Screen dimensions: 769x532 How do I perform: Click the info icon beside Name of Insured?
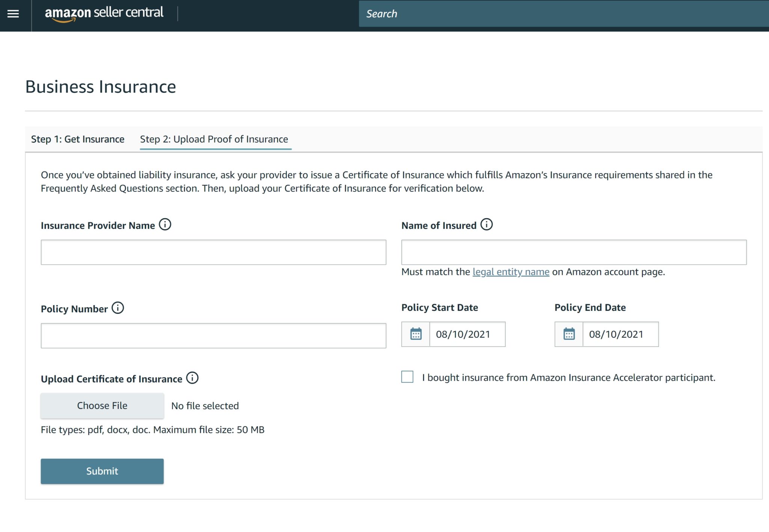click(487, 224)
